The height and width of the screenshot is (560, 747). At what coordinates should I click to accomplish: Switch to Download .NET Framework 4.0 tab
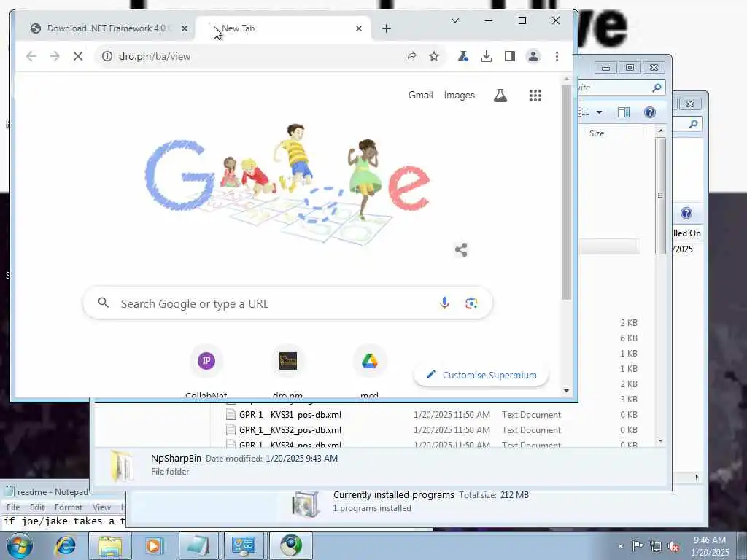click(105, 28)
